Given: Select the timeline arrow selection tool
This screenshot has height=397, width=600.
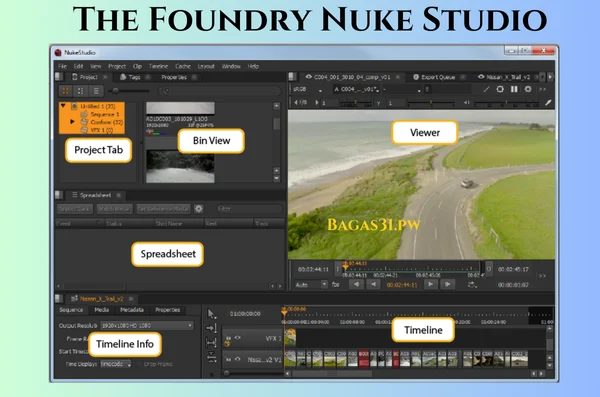Looking at the screenshot, I should point(211,314).
